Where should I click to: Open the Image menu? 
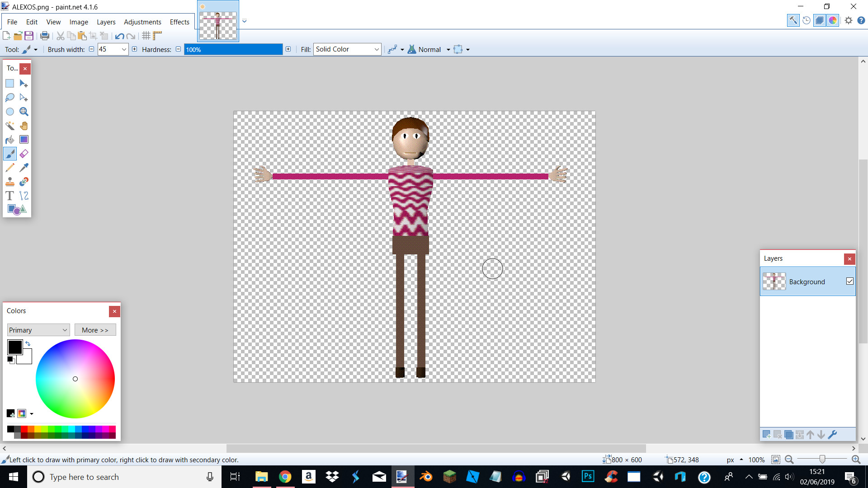pyautogui.click(x=79, y=22)
